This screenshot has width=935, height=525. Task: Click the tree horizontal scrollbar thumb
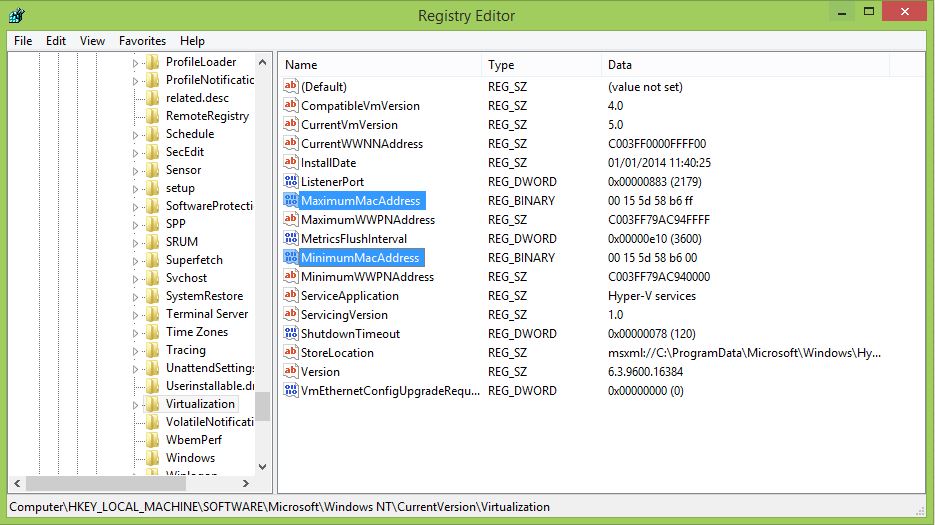point(106,483)
